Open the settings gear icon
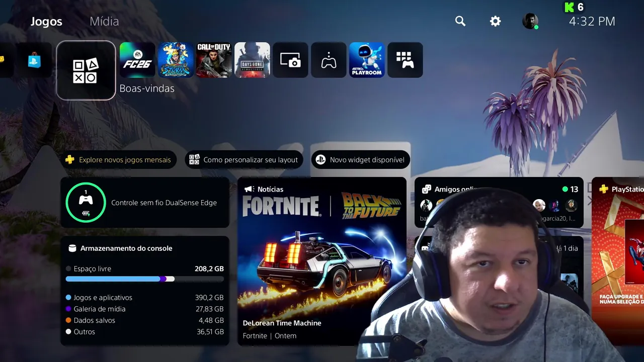This screenshot has width=644, height=362. click(496, 21)
